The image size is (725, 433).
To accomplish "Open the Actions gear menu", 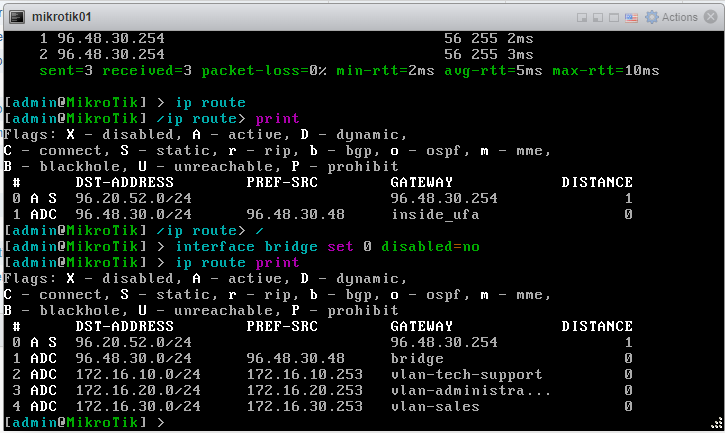I will coord(652,17).
